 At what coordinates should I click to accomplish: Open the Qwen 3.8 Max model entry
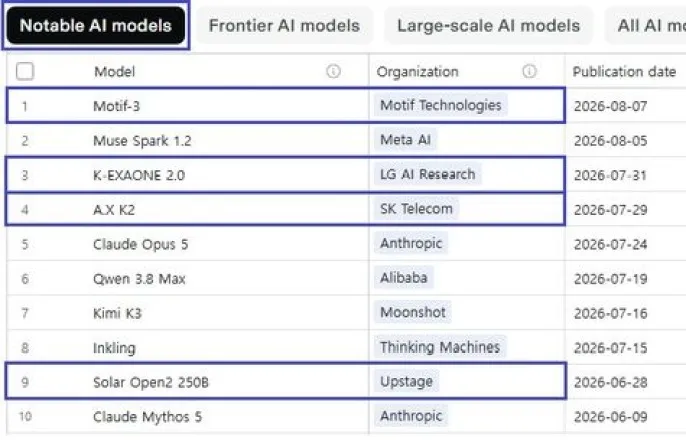[139, 279]
